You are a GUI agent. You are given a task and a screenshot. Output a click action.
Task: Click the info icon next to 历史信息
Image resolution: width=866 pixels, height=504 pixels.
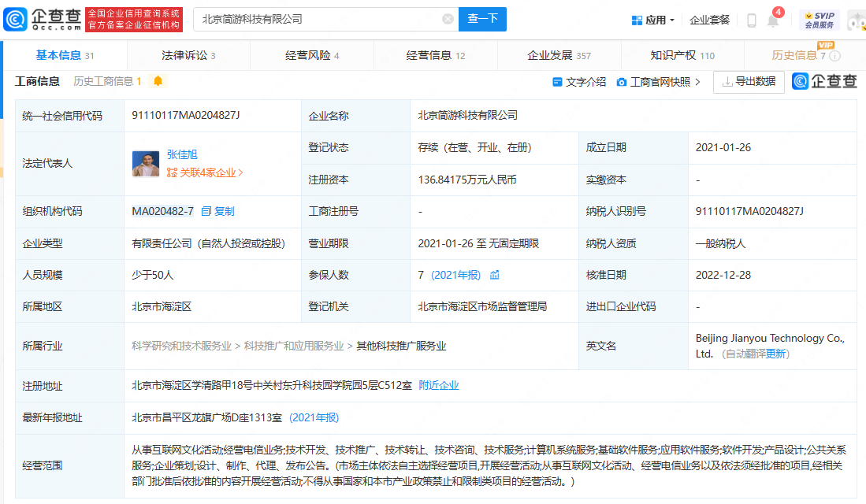click(835, 56)
